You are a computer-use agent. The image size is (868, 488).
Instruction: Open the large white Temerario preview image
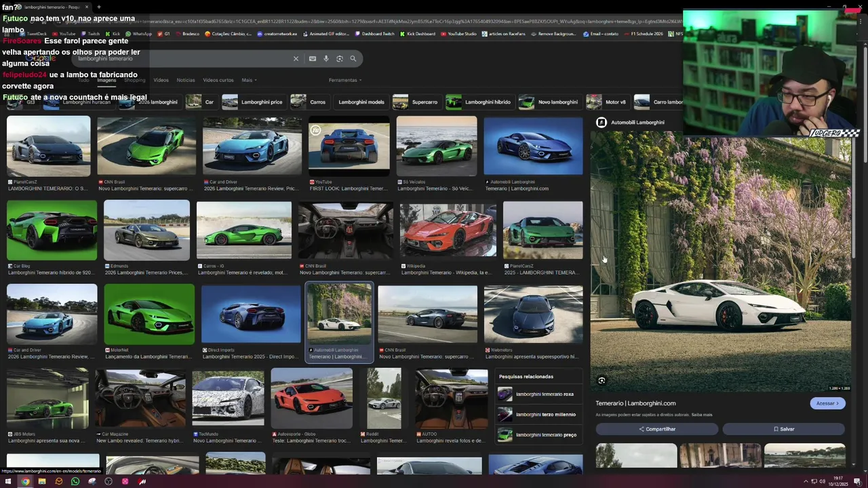click(720, 262)
